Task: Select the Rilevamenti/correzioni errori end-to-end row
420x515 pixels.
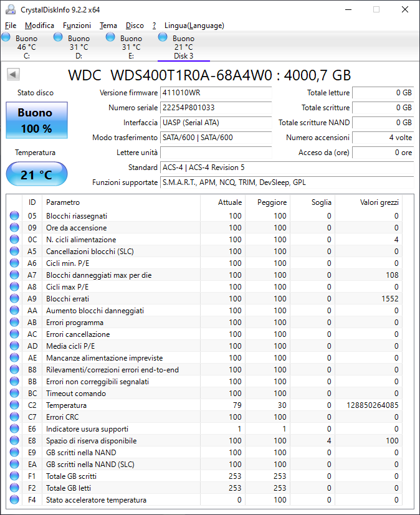Action: [x=204, y=369]
